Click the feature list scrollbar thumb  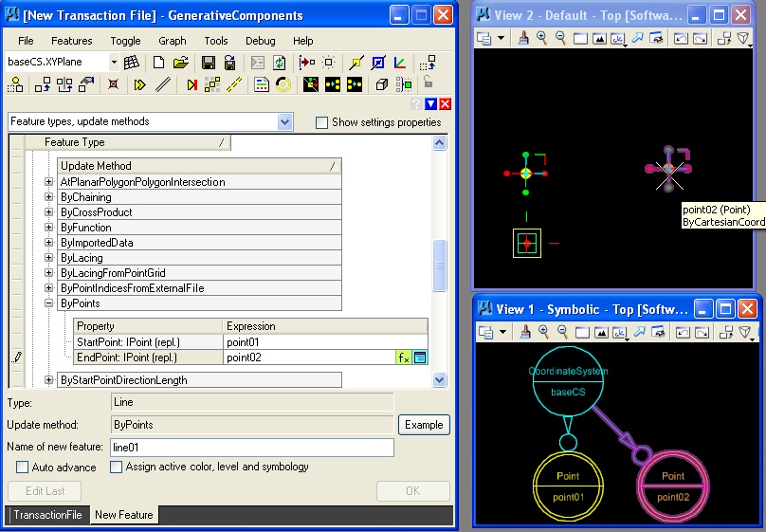coord(439,266)
